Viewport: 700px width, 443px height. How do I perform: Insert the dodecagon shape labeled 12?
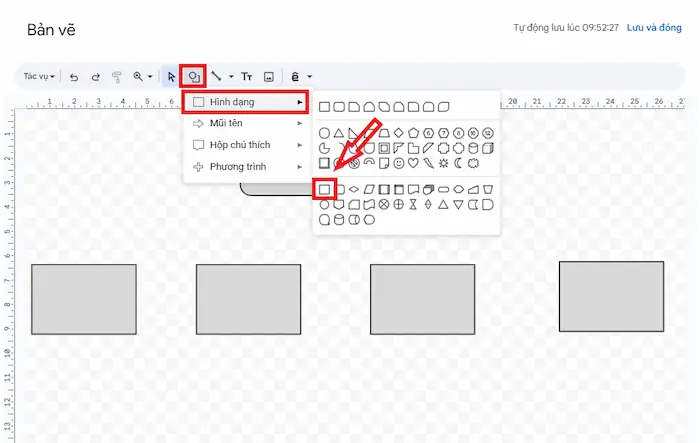pos(488,133)
